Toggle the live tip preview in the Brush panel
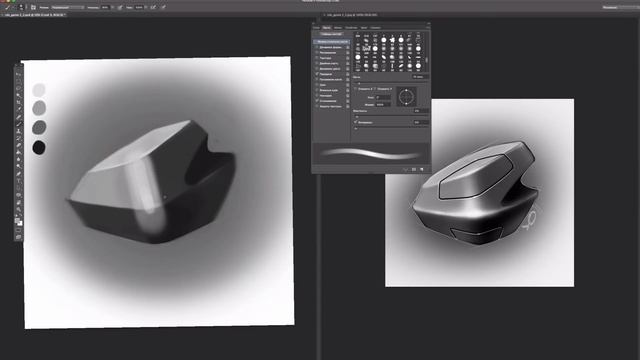The width and height of the screenshot is (640, 360). coord(405,169)
